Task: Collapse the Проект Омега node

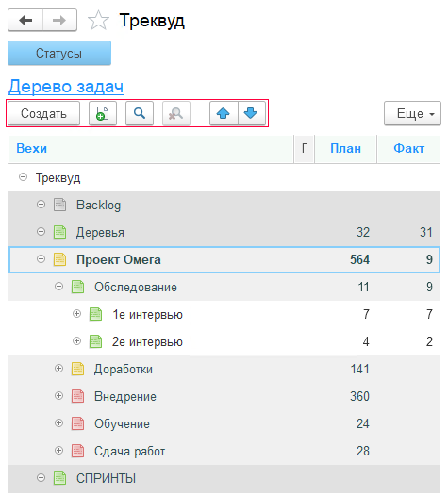Action: (41, 259)
